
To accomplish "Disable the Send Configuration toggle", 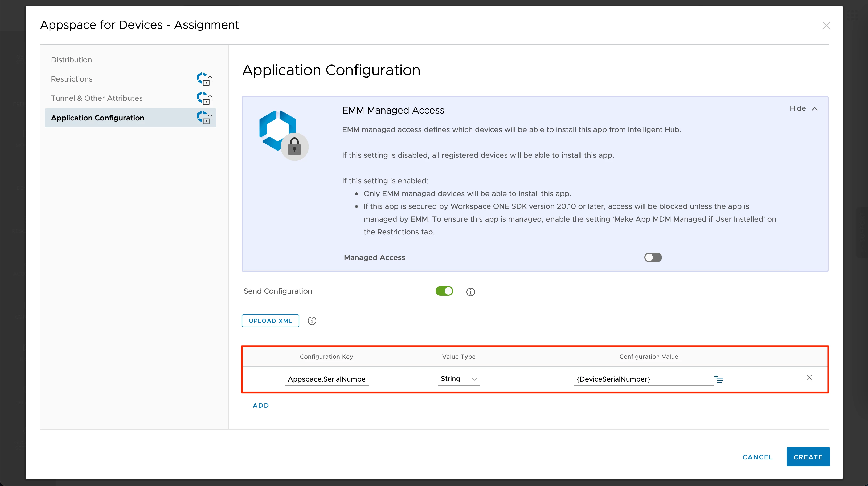I will [x=444, y=291].
